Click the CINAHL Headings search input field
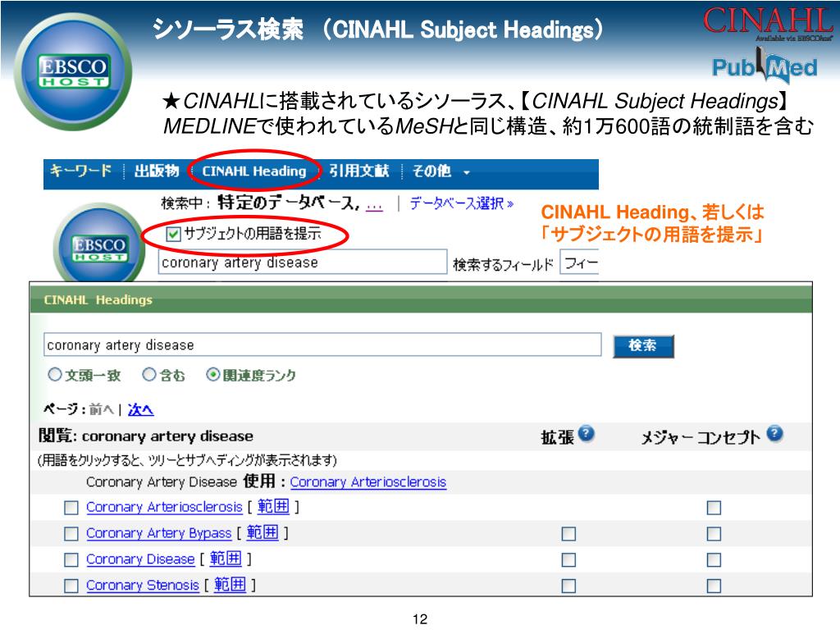 coord(322,345)
